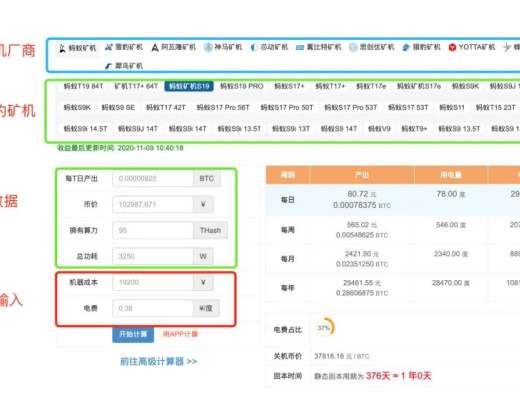Pick the 蚂蚁T9+ model

[414, 129]
